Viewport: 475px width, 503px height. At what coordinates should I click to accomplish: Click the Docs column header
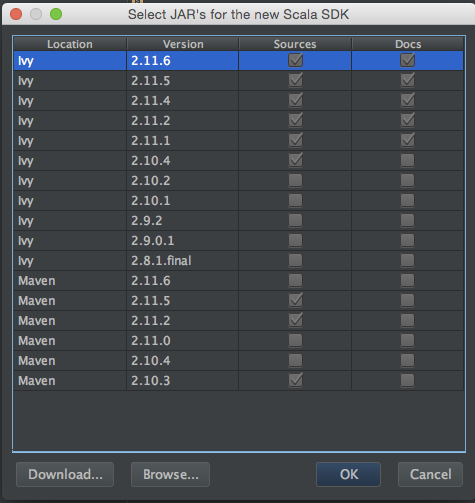point(408,44)
